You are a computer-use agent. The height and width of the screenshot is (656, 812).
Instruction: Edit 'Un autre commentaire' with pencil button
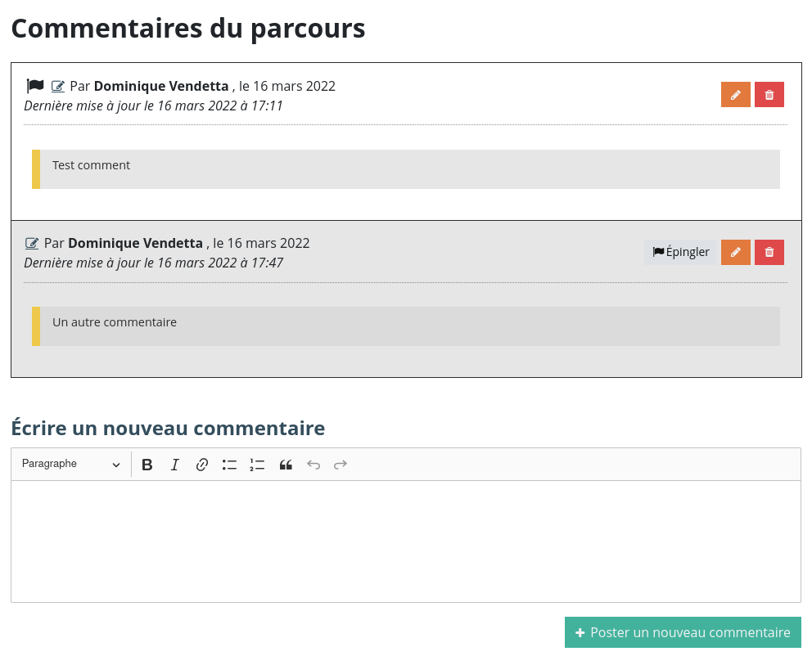[735, 252]
